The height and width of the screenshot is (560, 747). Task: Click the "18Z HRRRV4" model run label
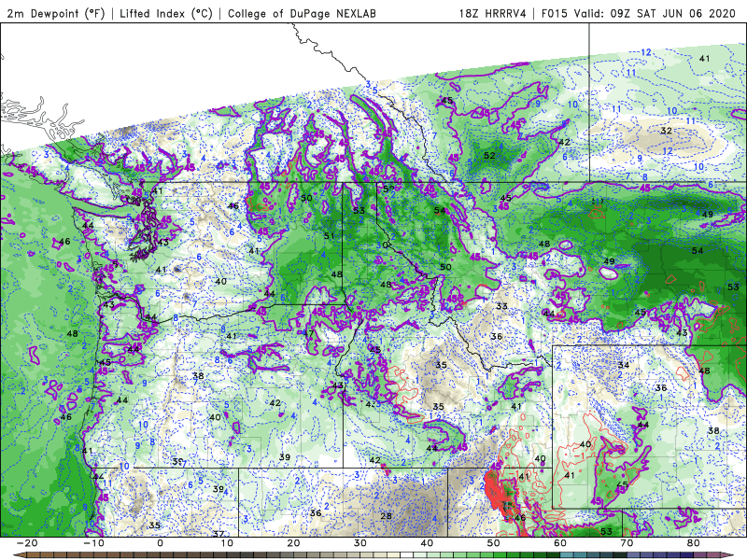click(493, 13)
